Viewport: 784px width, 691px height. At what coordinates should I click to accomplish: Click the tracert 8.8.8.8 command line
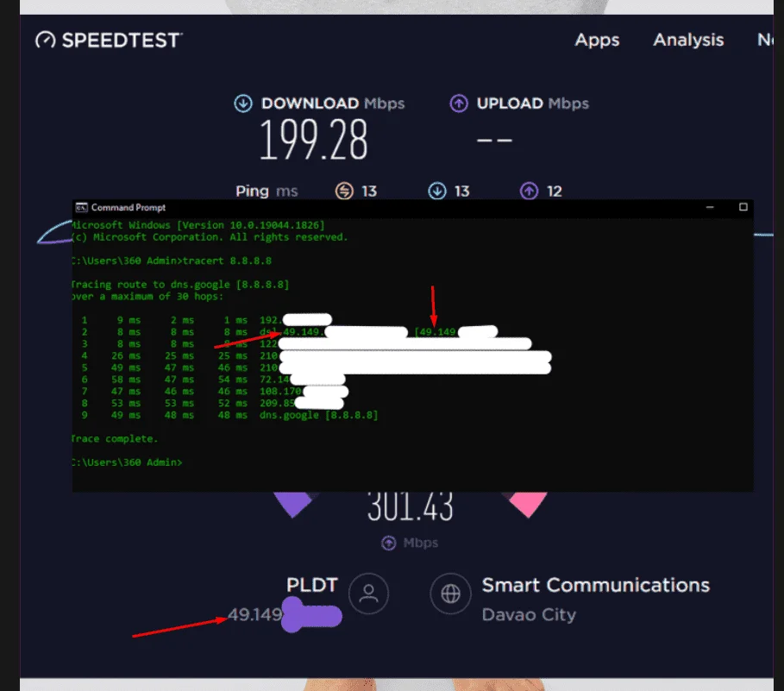[172, 261]
